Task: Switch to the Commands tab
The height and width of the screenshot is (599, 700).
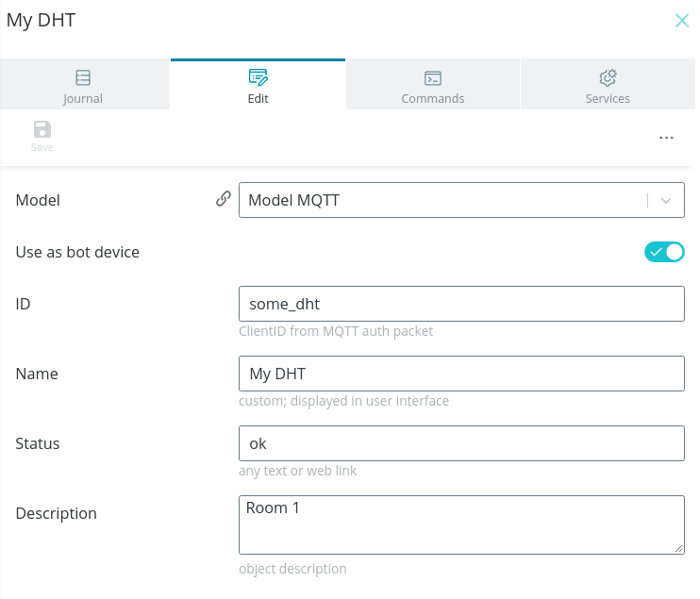Action: tap(433, 84)
